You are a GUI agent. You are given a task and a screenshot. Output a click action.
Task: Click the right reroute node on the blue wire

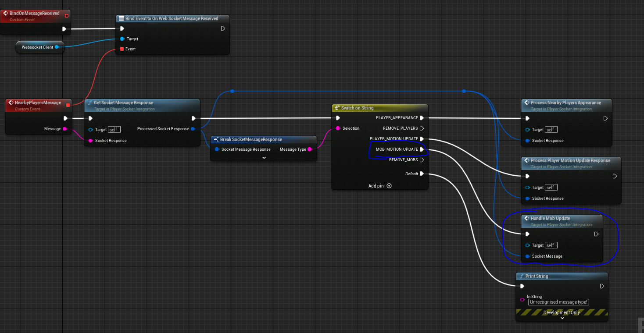(x=464, y=91)
